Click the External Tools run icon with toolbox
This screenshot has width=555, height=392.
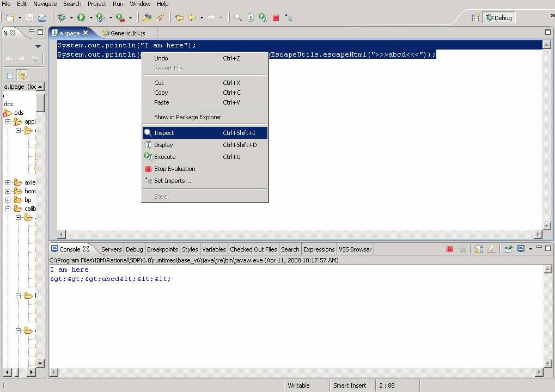point(120,17)
